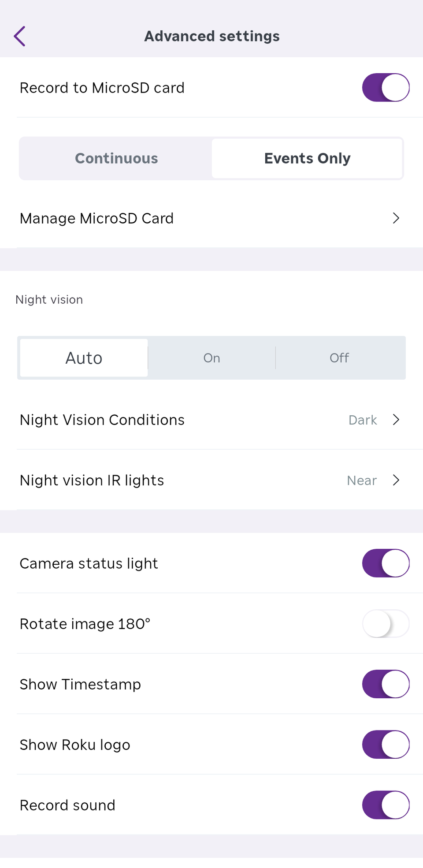This screenshot has height=868, width=423.
Task: Turn night vision On
Action: coord(211,358)
